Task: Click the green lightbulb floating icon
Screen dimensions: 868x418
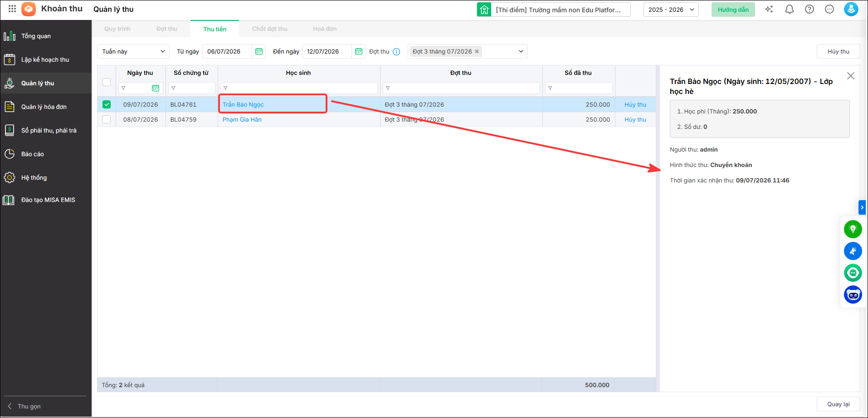Action: click(853, 229)
